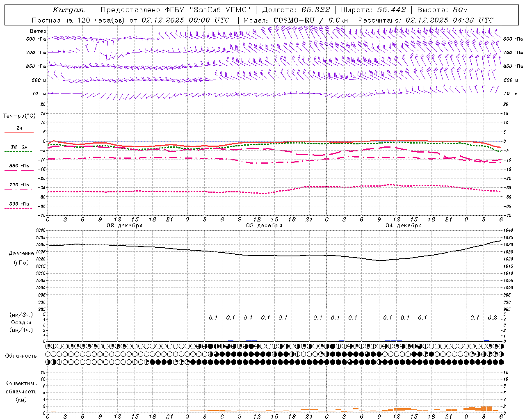Click the 'Давление' pressure chart label

pyautogui.click(x=21, y=253)
